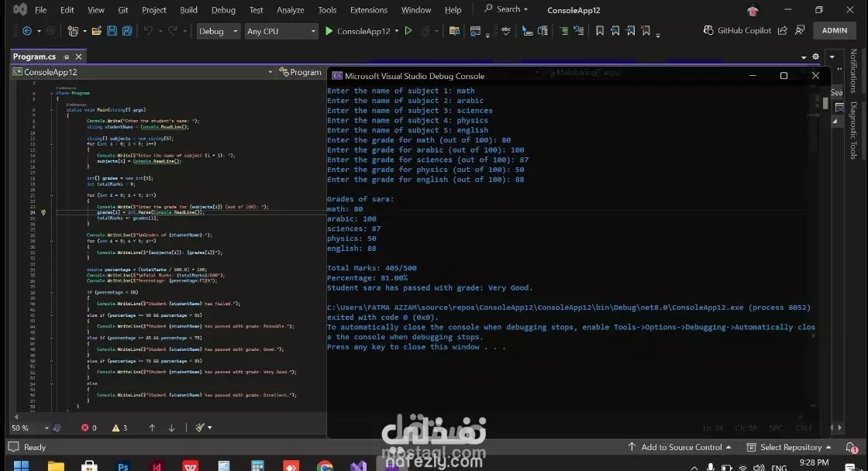Open the File menu

[x=40, y=10]
